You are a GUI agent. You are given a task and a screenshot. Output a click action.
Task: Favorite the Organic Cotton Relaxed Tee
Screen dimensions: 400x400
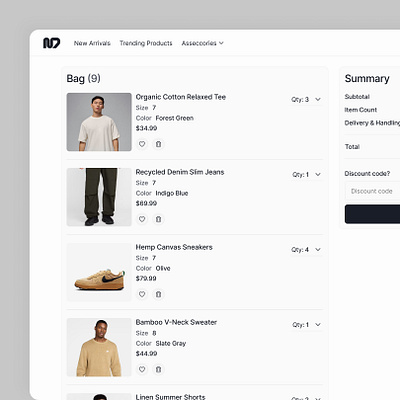tap(142, 144)
